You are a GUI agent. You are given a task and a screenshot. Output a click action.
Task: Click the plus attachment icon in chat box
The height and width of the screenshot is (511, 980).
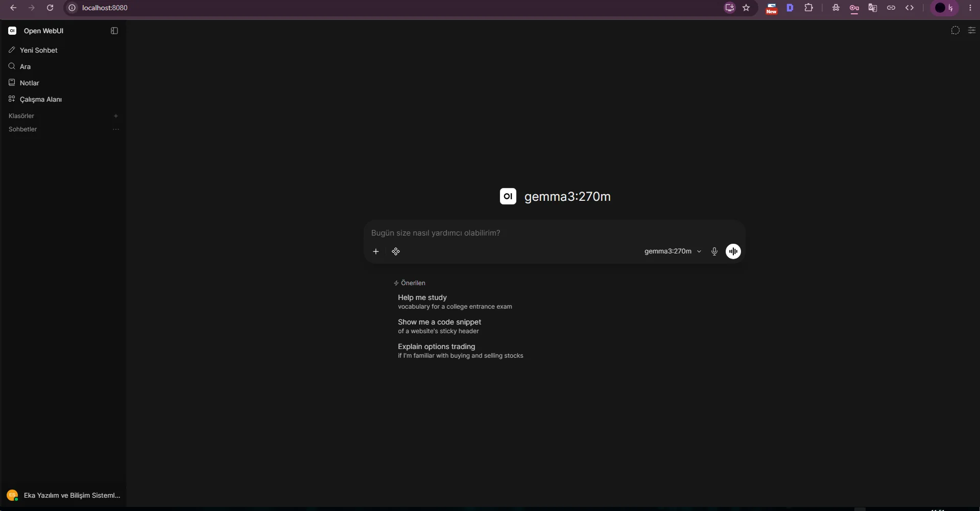coord(376,251)
